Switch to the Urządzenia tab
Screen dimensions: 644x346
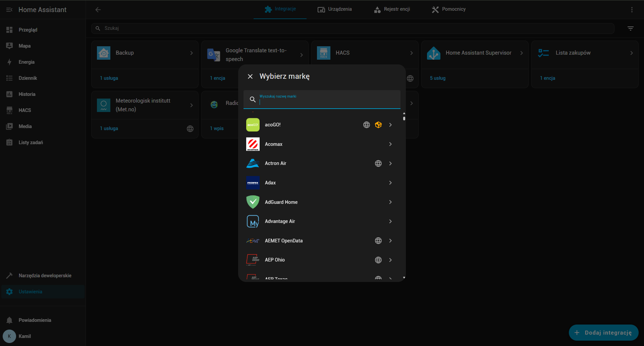334,9
